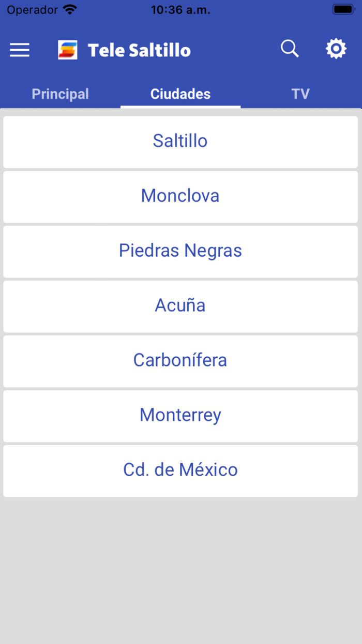The image size is (362, 644).
Task: Open the Carbonífera section
Action: click(180, 360)
